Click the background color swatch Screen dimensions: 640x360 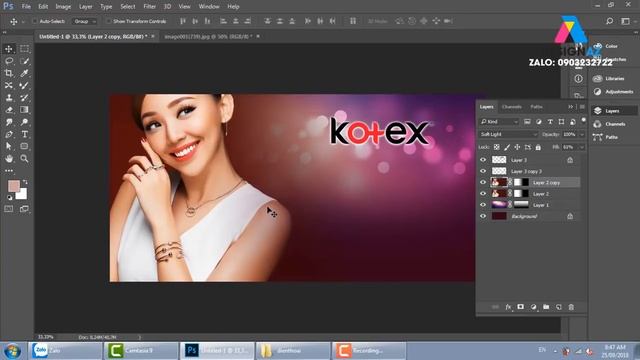[x=23, y=195]
